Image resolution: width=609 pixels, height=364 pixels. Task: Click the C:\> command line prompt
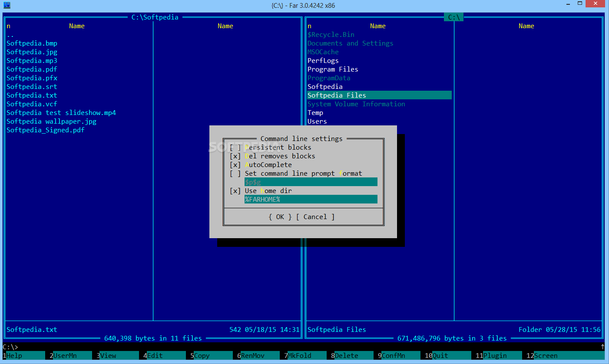tap(10, 347)
